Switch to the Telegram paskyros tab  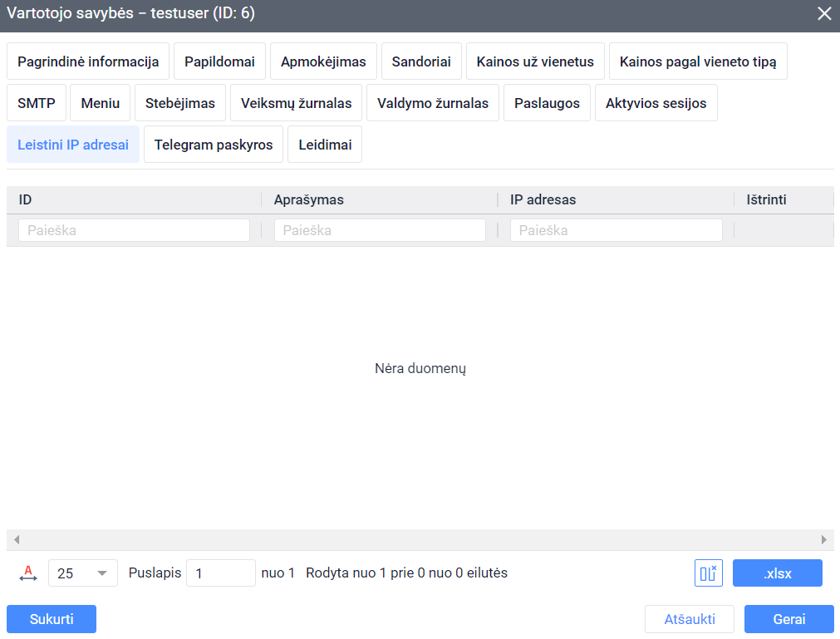214,145
